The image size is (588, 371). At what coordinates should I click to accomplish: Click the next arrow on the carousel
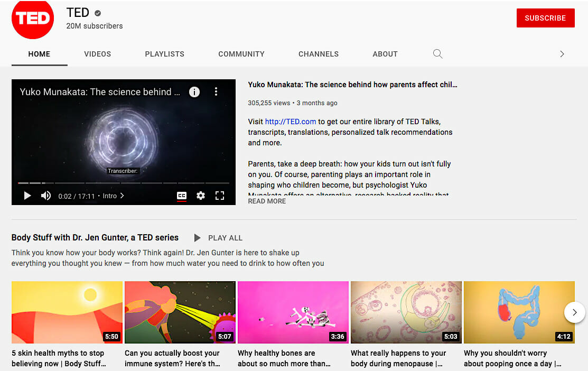(x=574, y=312)
